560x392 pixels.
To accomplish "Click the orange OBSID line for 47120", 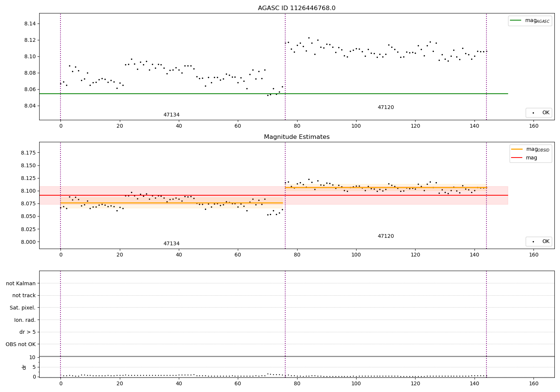I will [386, 187].
